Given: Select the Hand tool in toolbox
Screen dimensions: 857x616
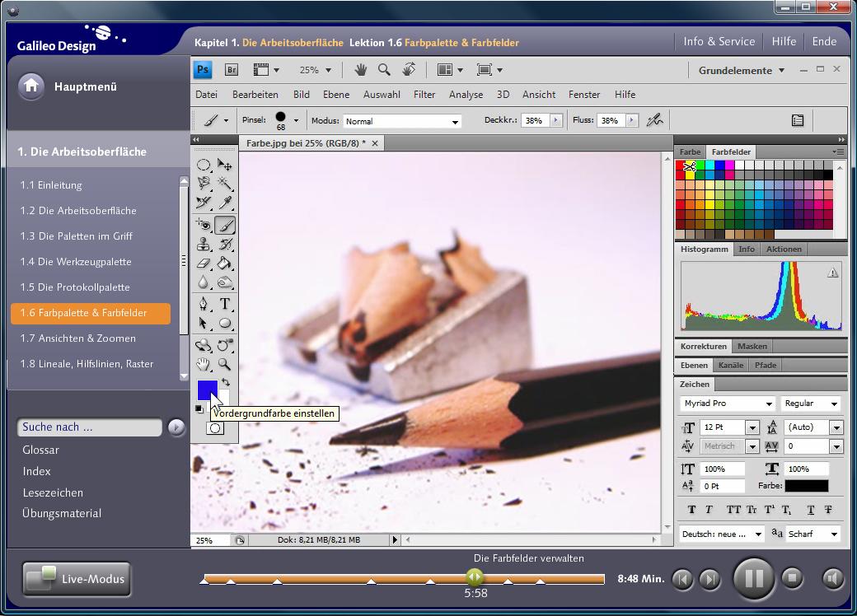Looking at the screenshot, I should click(204, 364).
